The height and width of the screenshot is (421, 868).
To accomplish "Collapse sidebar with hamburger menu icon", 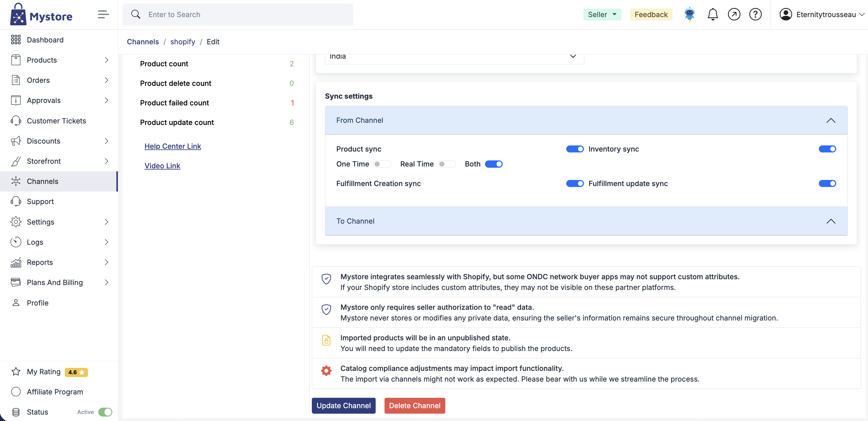I will pyautogui.click(x=103, y=14).
